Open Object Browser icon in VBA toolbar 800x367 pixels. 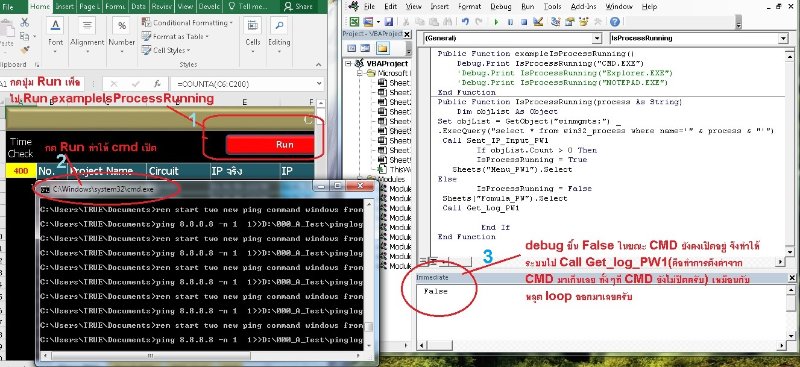[x=584, y=22]
